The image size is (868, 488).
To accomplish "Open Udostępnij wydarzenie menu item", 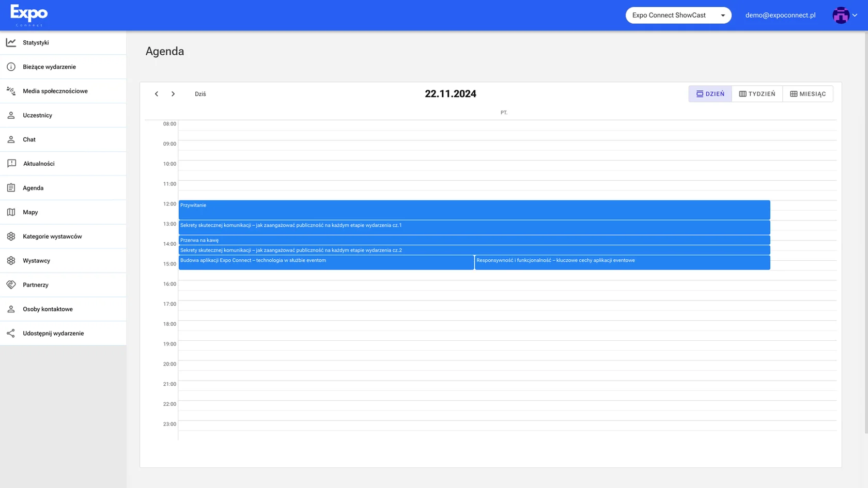I will click(x=63, y=333).
